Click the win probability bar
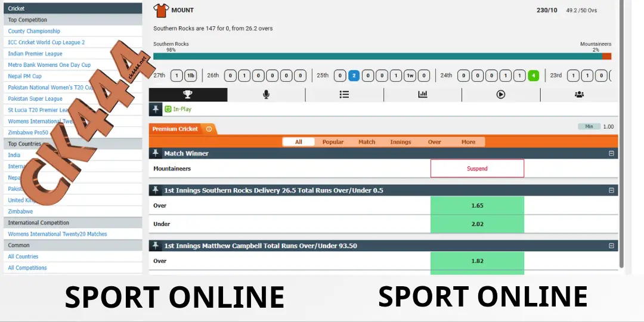Screen dimensions: 644x322 (382, 56)
